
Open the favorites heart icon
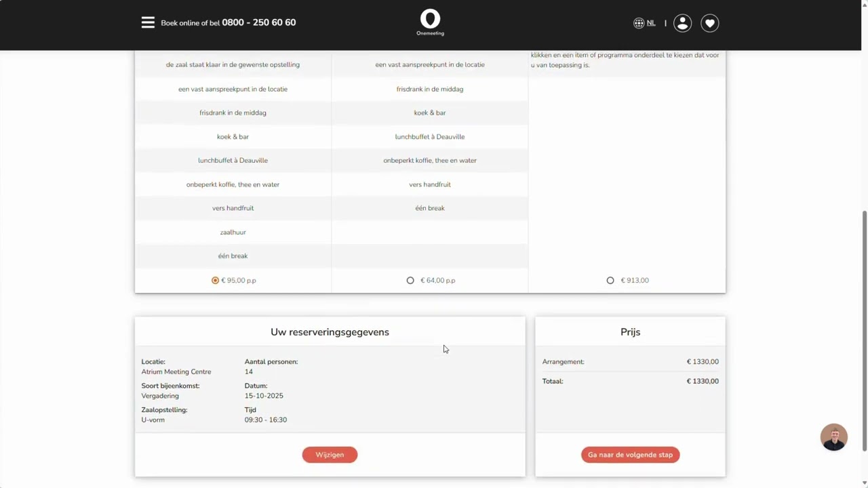709,23
